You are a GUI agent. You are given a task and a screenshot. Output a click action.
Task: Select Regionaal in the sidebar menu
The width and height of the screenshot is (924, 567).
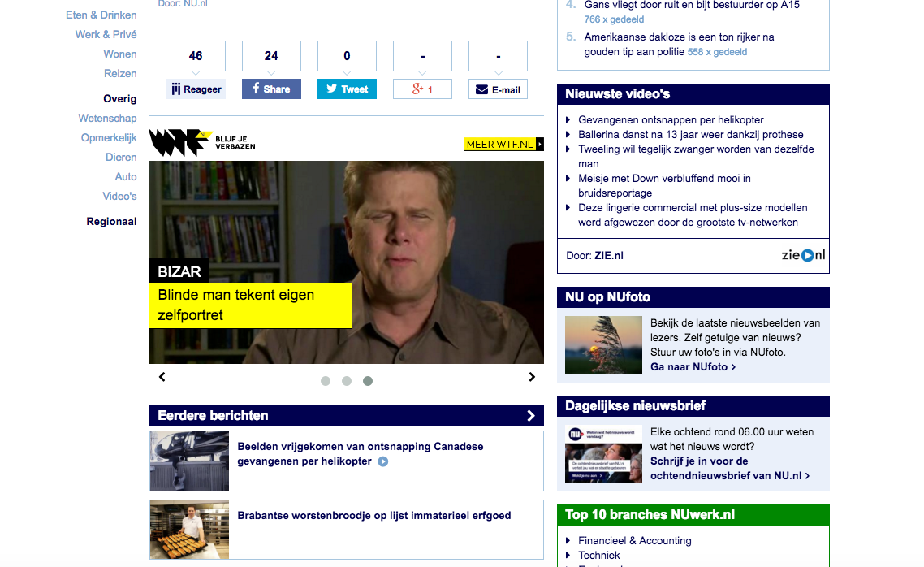click(x=111, y=222)
